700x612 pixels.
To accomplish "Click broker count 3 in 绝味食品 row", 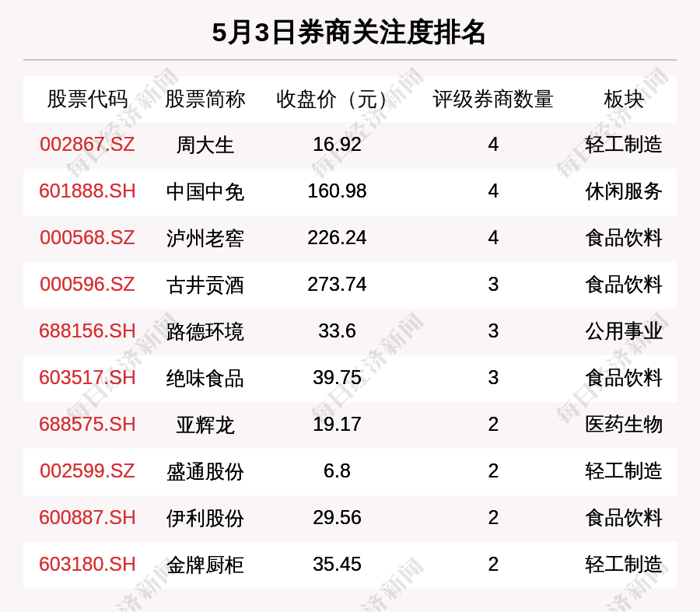I will (x=493, y=378).
